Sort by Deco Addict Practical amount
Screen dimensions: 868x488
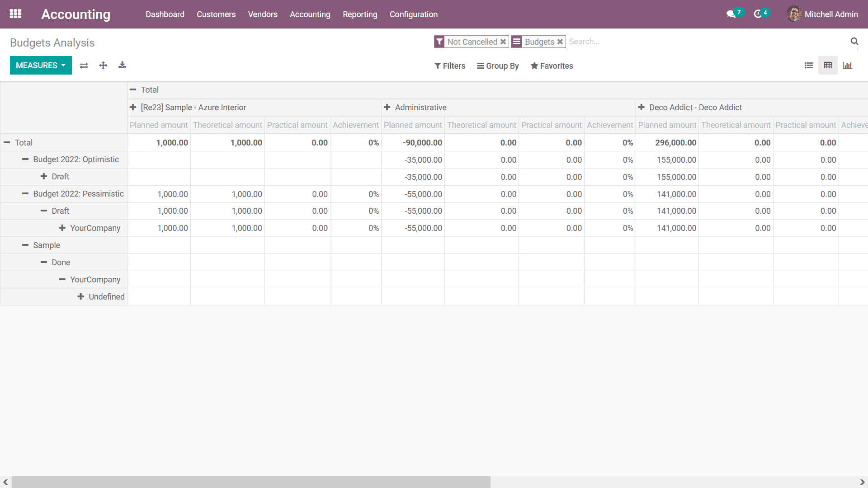pyautogui.click(x=806, y=125)
